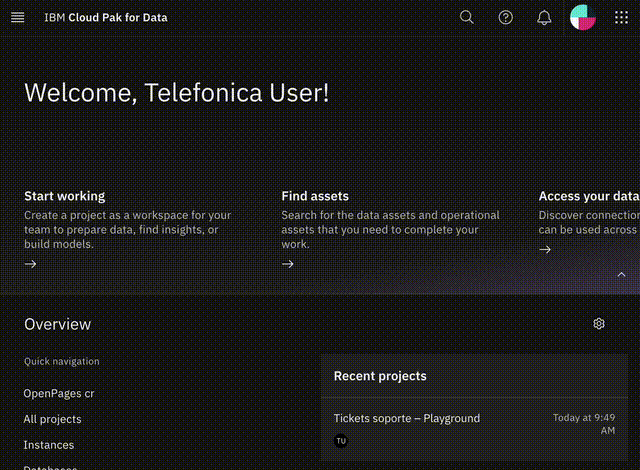Open the app switcher grid icon
The width and height of the screenshot is (640, 470).
621,18
